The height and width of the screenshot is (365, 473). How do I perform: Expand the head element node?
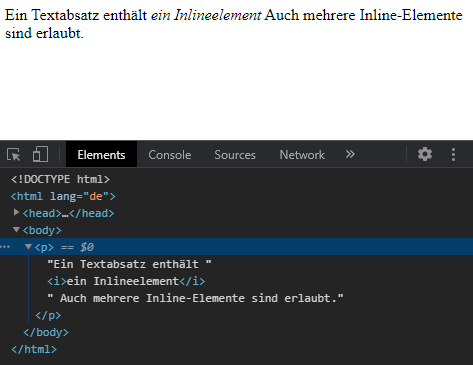point(16,212)
